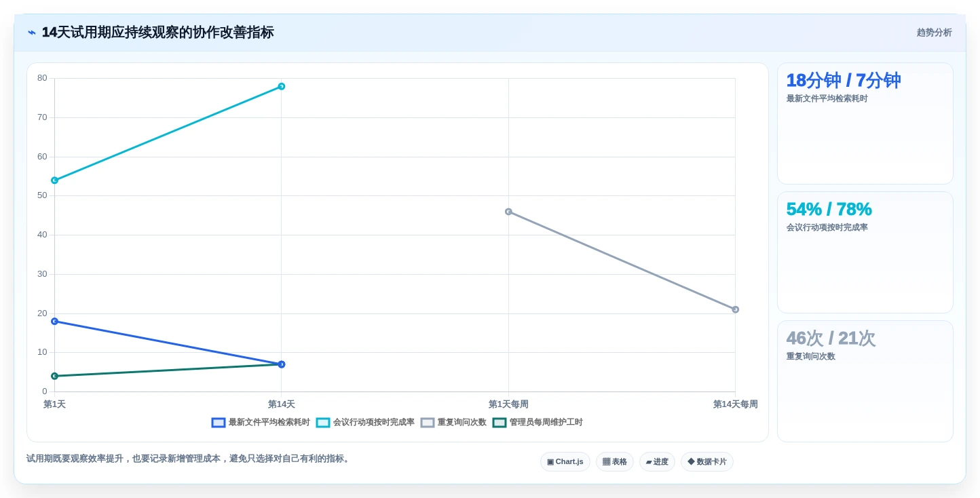
Task: Click the gray data point at value 21
Action: [735, 309]
